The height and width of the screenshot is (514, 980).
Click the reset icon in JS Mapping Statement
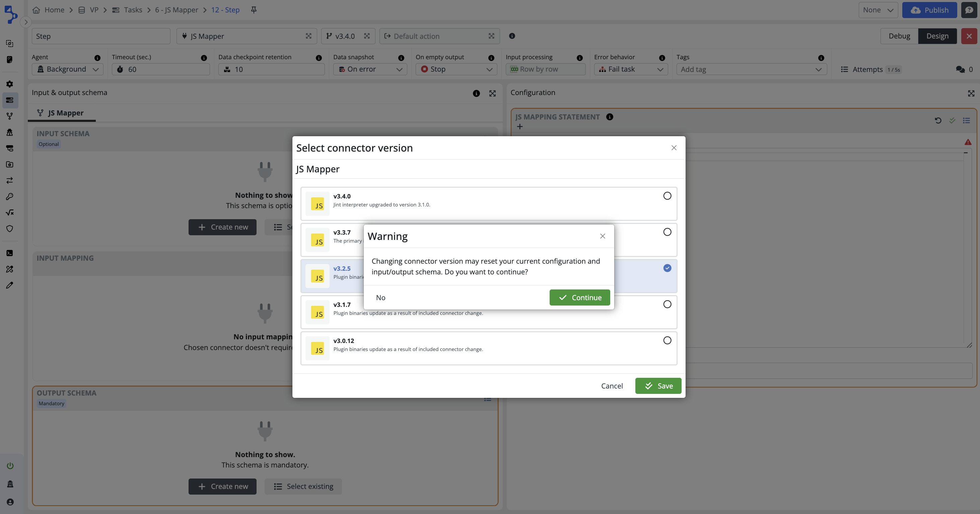pyautogui.click(x=938, y=120)
